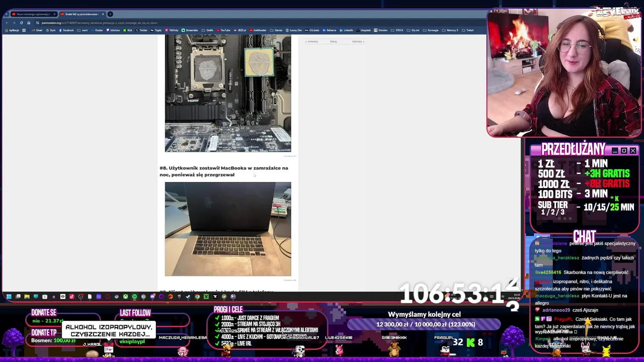This screenshot has height=362, width=644.
Task: Expand the Twitch bookmarks folder
Action: (468, 30)
